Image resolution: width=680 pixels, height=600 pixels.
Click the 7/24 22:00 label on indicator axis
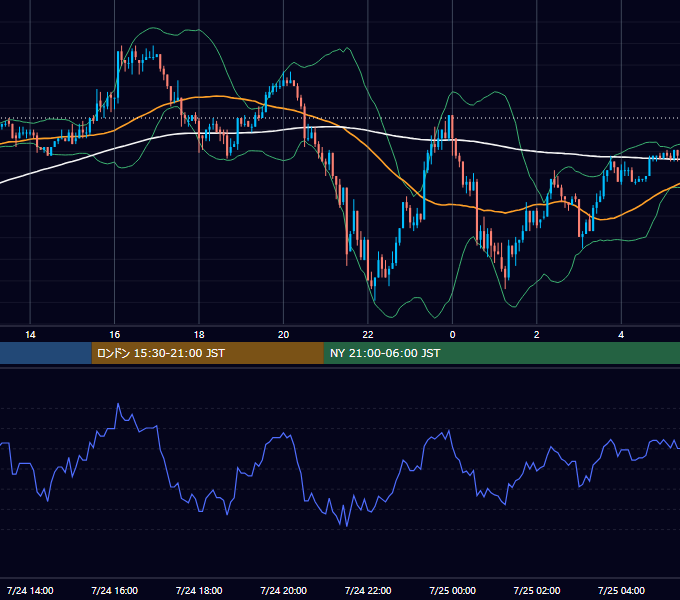point(368,590)
